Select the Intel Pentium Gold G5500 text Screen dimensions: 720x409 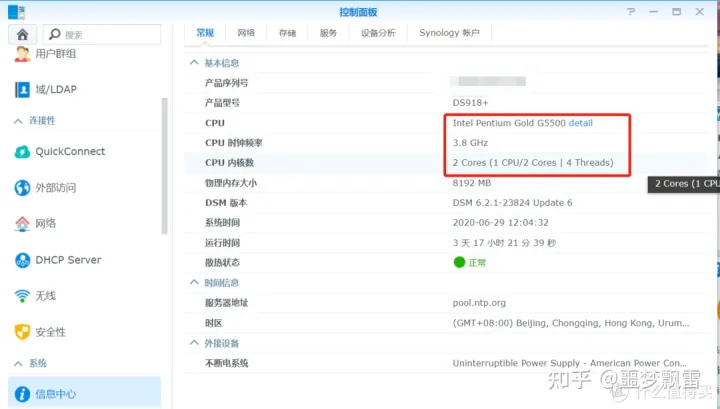click(x=509, y=123)
